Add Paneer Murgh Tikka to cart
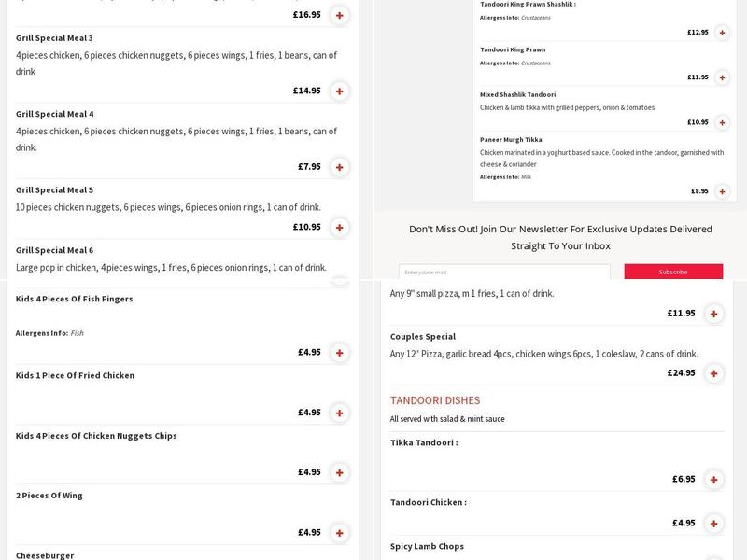747x560 pixels. click(720, 189)
